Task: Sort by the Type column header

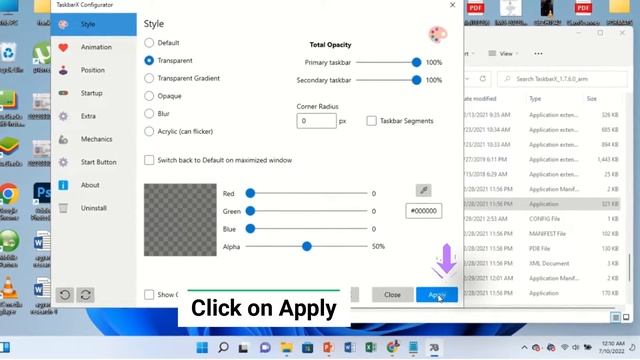Action: point(535,99)
